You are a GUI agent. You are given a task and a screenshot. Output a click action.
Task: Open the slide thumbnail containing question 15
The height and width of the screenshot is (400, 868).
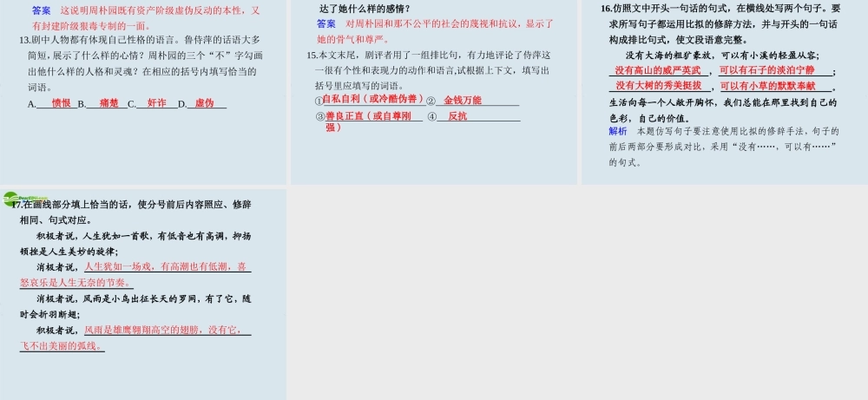(434, 92)
